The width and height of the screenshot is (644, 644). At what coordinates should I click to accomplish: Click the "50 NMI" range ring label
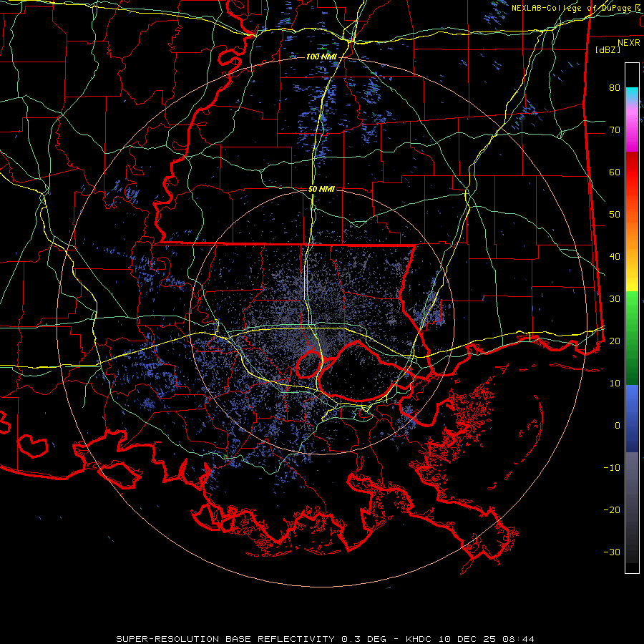coord(321,190)
